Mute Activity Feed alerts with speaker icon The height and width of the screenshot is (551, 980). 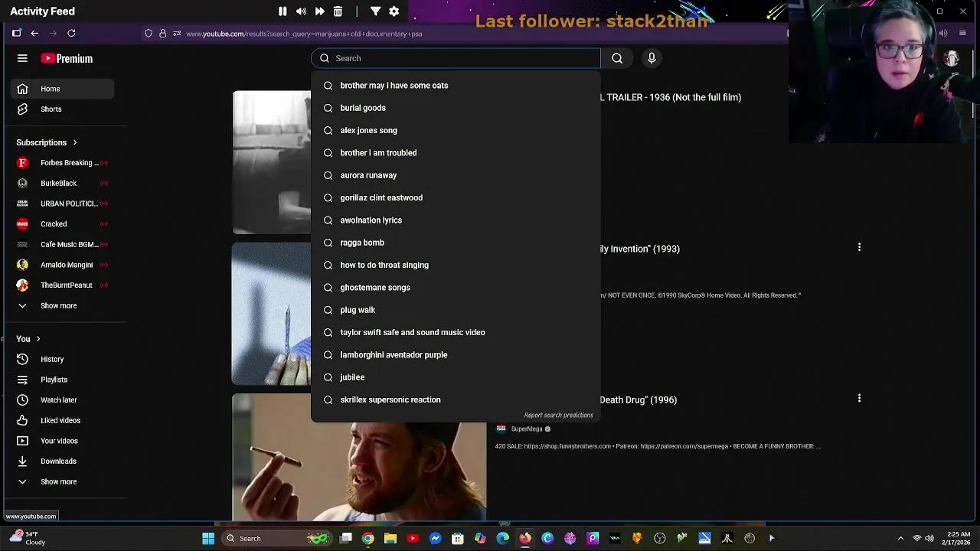301,11
